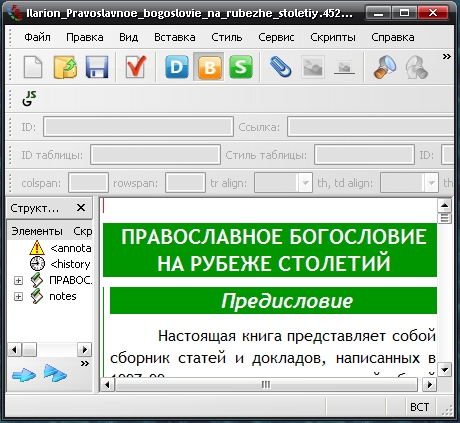Click the double blue arrow icon
Screen dimensions: 460x423
click(55, 373)
